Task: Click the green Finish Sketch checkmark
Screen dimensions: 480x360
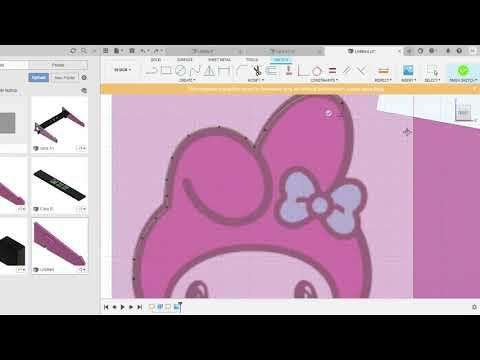Action: 463,70
